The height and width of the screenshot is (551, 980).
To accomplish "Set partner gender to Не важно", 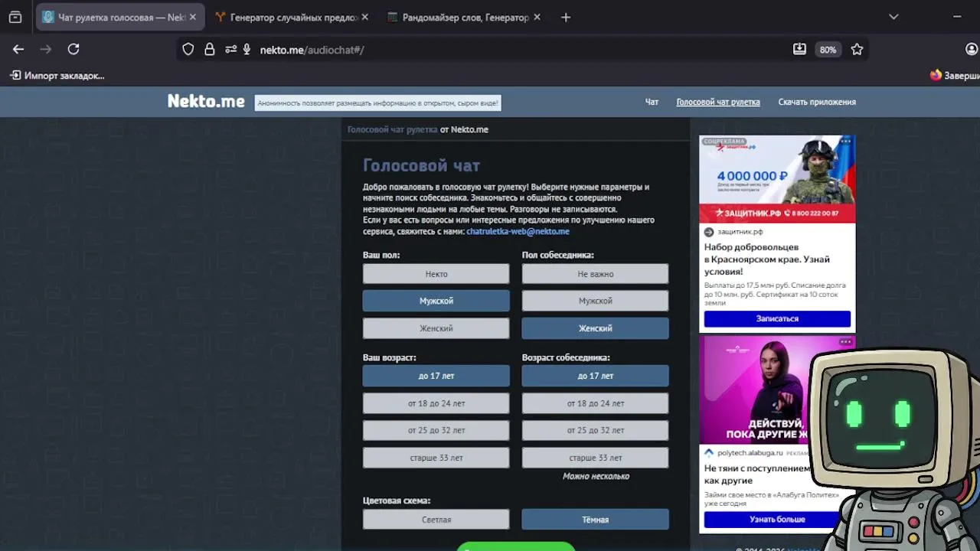I will point(595,274).
